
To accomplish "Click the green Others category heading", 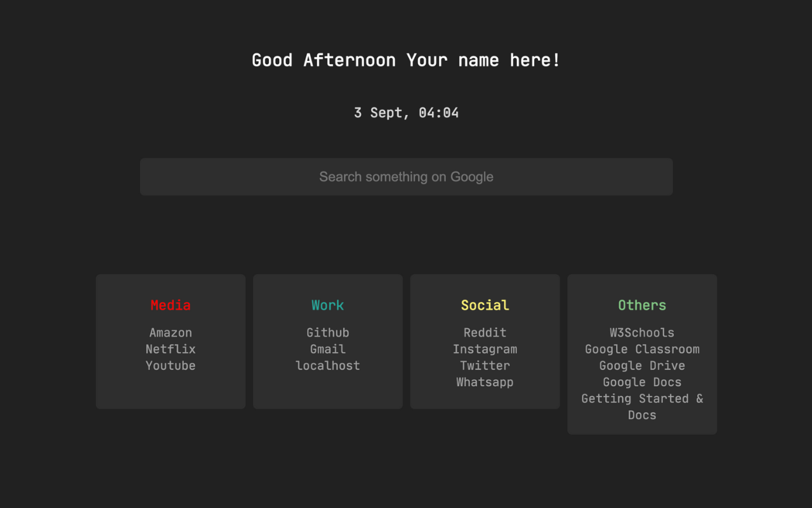I will pyautogui.click(x=642, y=305).
